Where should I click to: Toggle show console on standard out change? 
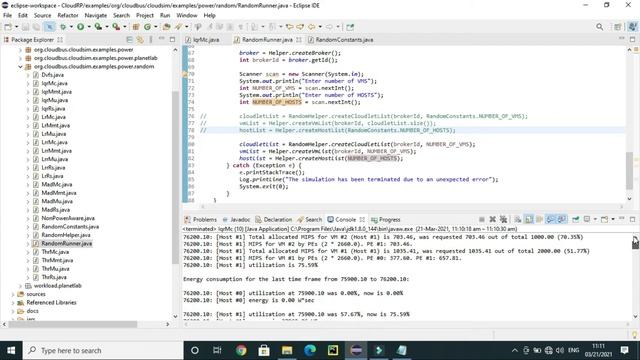coord(551,220)
